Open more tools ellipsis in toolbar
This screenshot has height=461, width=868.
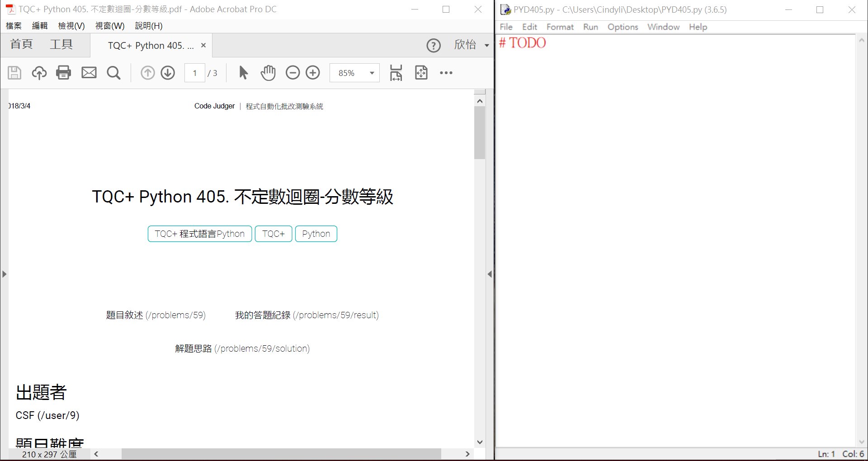tap(446, 73)
